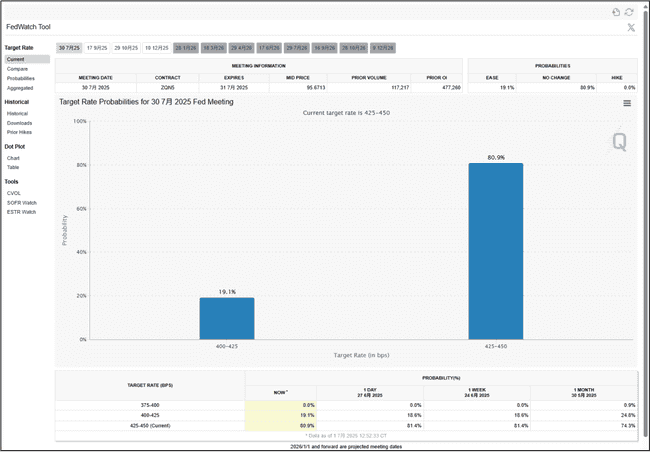Click the scrollbar up arrow
The width and height of the screenshot is (650, 452).
646,7
